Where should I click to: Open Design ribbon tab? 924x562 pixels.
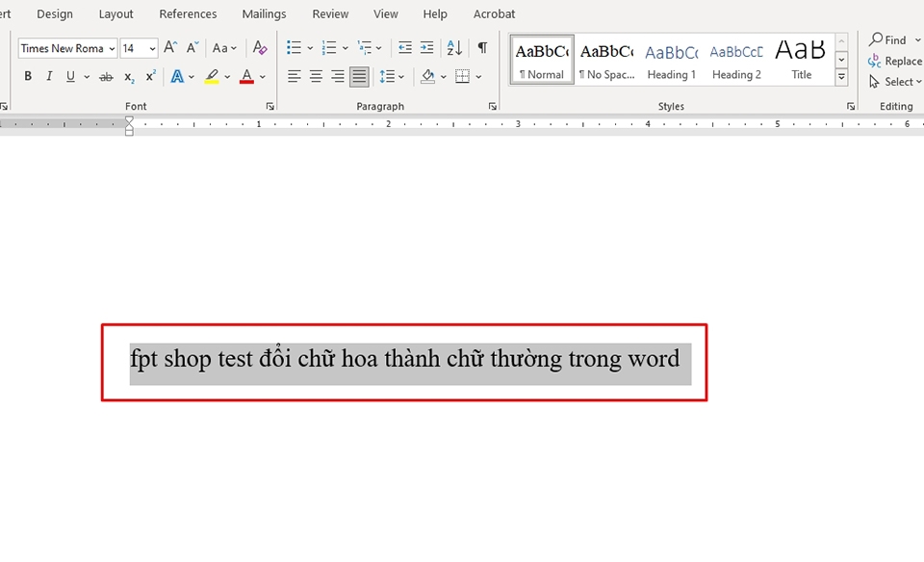(x=55, y=13)
